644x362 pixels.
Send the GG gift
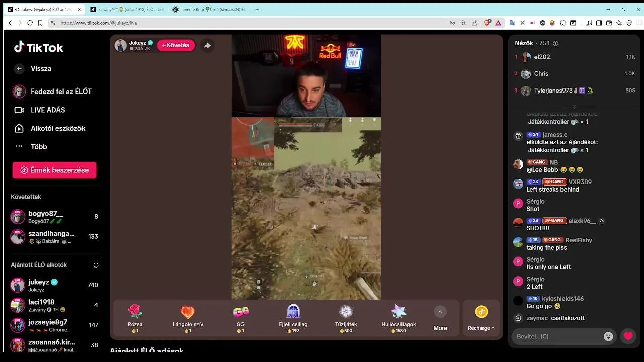click(x=240, y=319)
